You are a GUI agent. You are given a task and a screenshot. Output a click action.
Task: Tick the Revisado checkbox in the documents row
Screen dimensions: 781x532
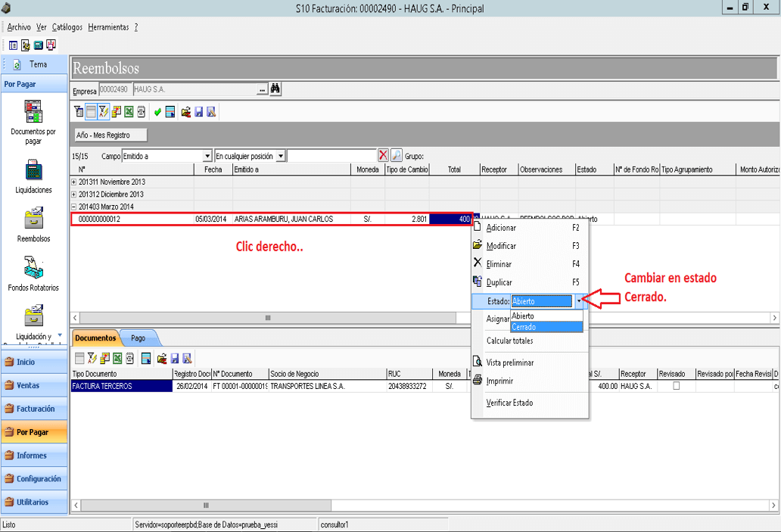tap(677, 385)
